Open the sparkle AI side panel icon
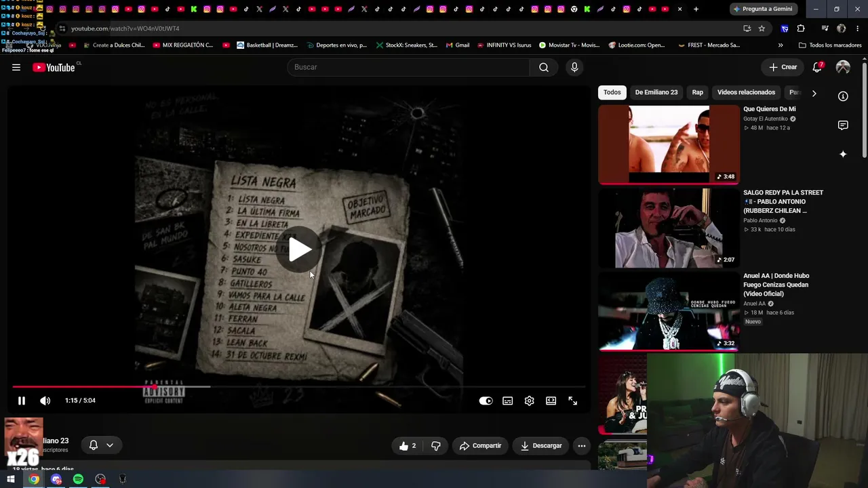 843,155
